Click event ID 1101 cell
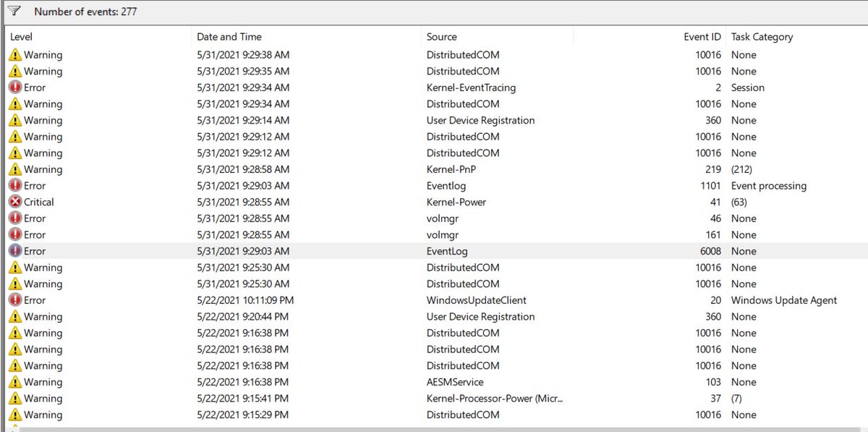The image size is (868, 432). 710,186
